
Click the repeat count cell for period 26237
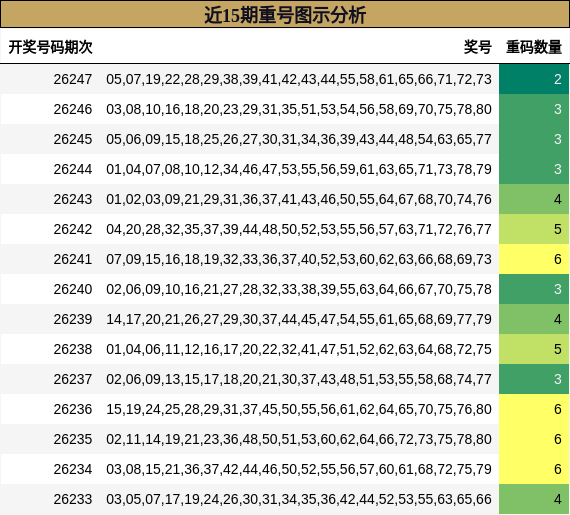(534, 379)
